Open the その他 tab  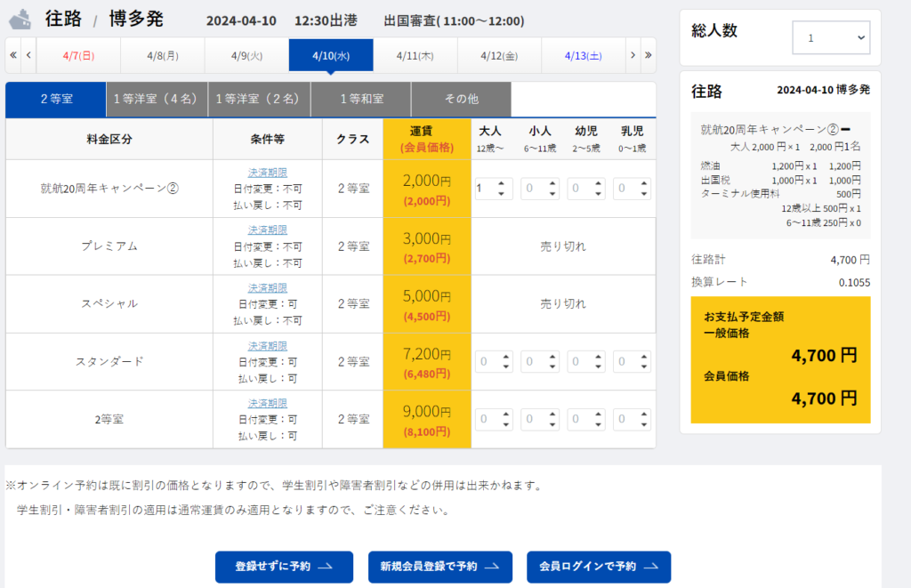tap(461, 100)
